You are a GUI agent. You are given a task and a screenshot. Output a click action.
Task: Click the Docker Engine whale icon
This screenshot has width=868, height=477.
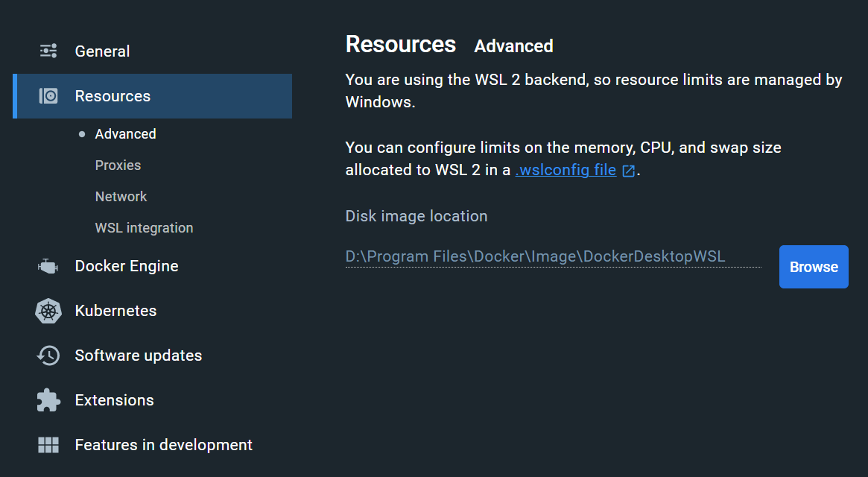(x=48, y=267)
